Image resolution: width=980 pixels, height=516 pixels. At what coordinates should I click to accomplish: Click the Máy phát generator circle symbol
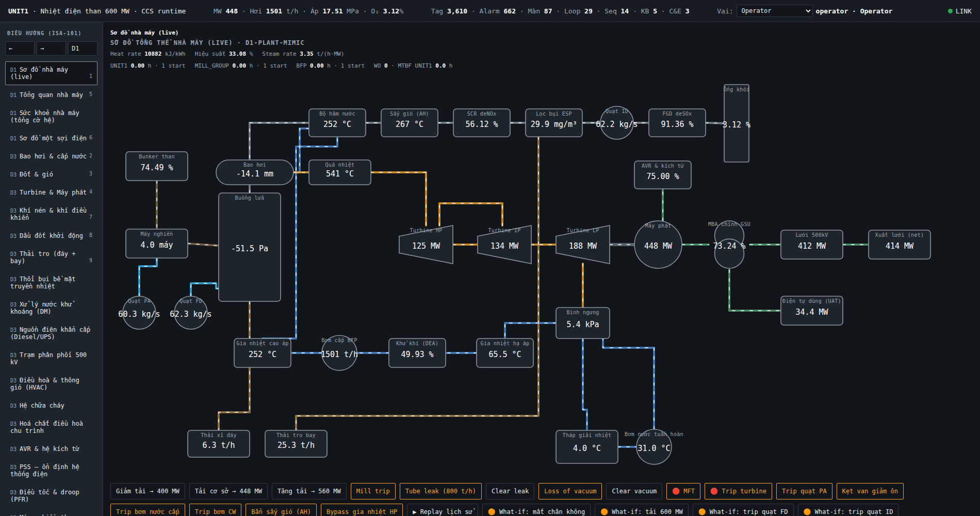[x=658, y=245]
